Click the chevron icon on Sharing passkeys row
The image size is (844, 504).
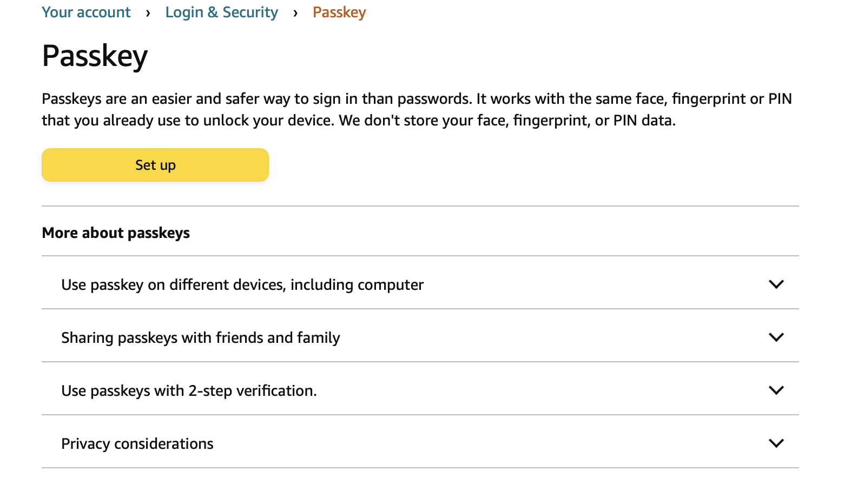pos(776,337)
